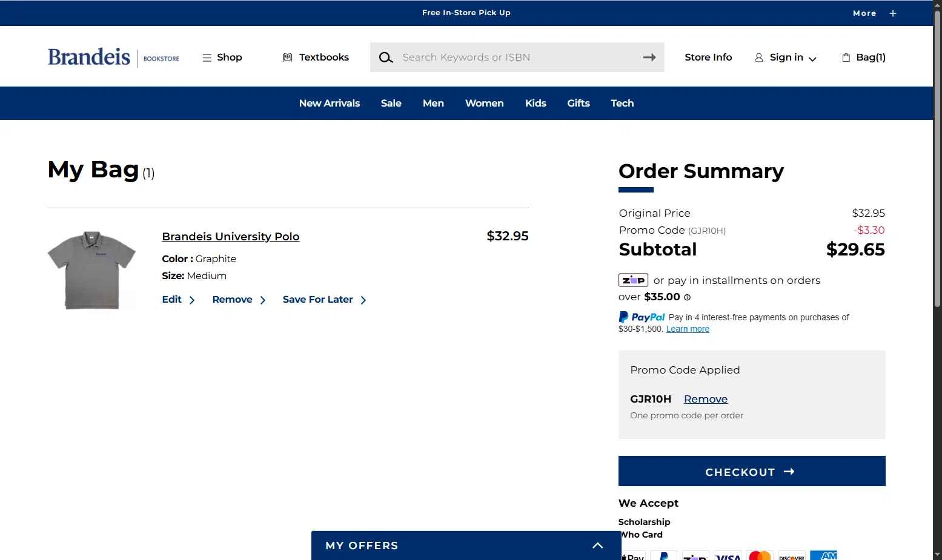Go to Sale category

pos(391,104)
